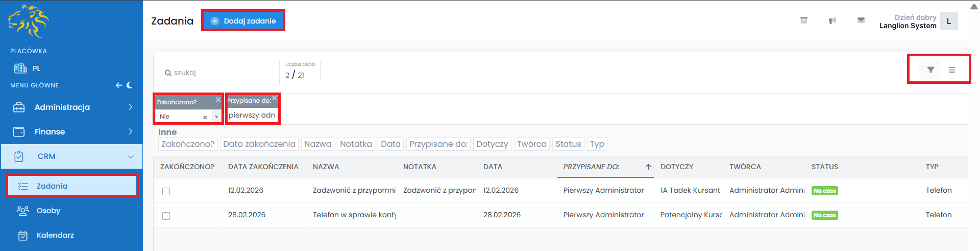Add the 'Data zakończenia' filter chip

[259, 144]
